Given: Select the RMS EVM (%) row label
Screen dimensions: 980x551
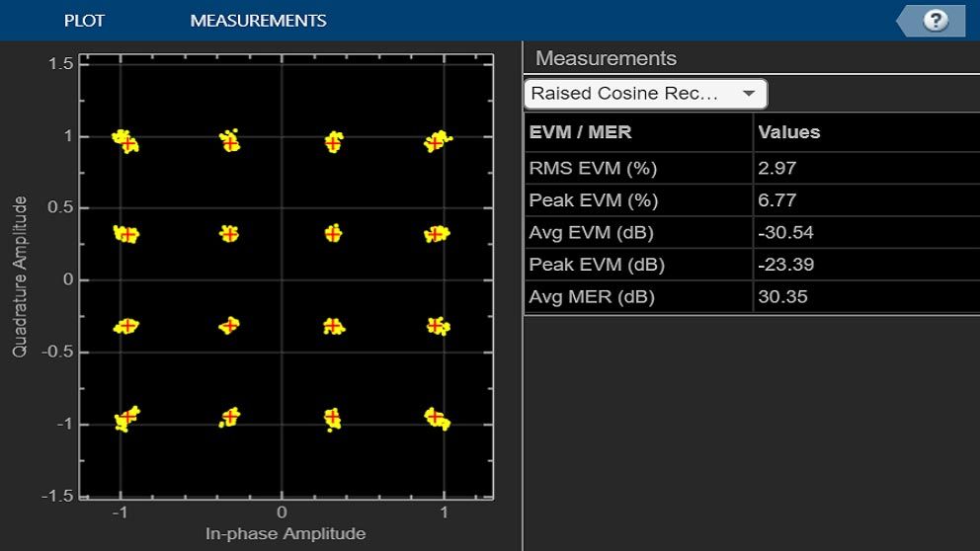Looking at the screenshot, I should [x=593, y=168].
